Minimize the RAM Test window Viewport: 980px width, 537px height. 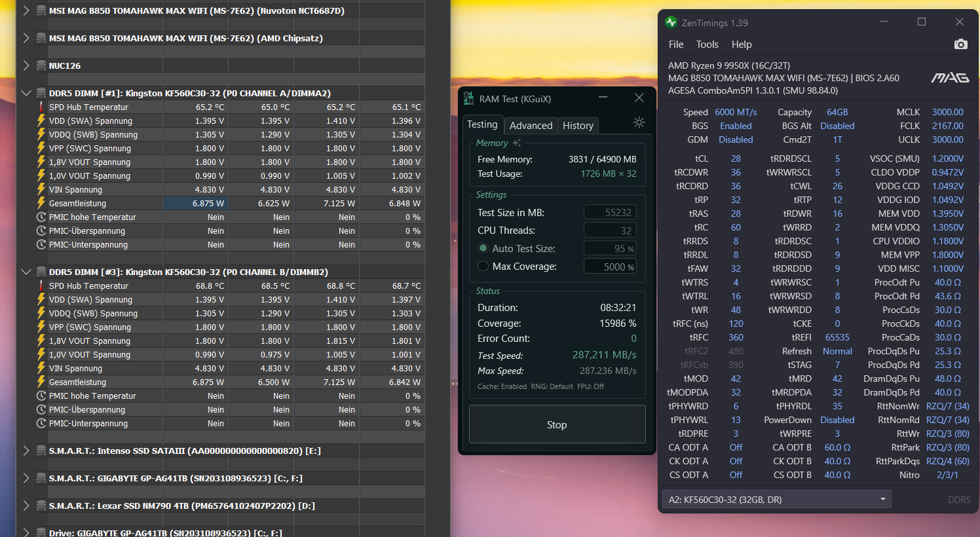603,98
